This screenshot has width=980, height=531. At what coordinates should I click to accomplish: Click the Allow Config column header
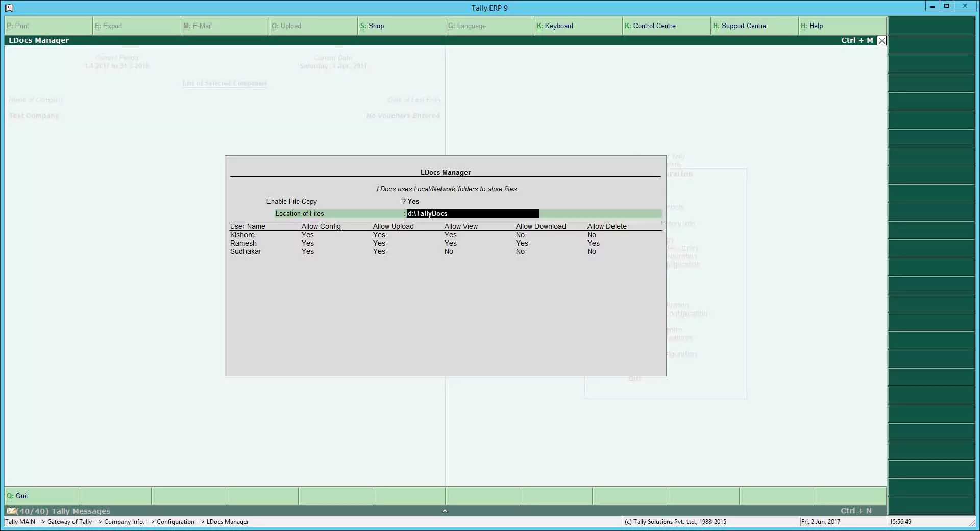(321, 227)
